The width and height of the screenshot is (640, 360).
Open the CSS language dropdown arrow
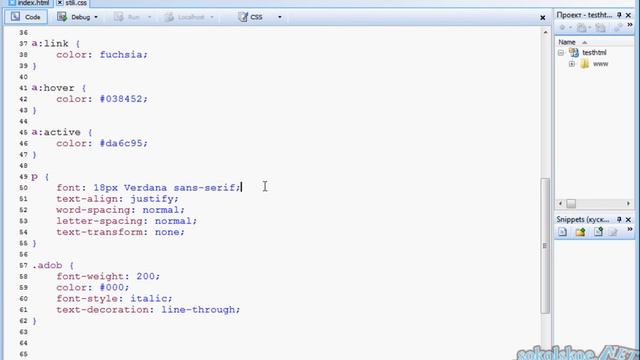(280, 17)
